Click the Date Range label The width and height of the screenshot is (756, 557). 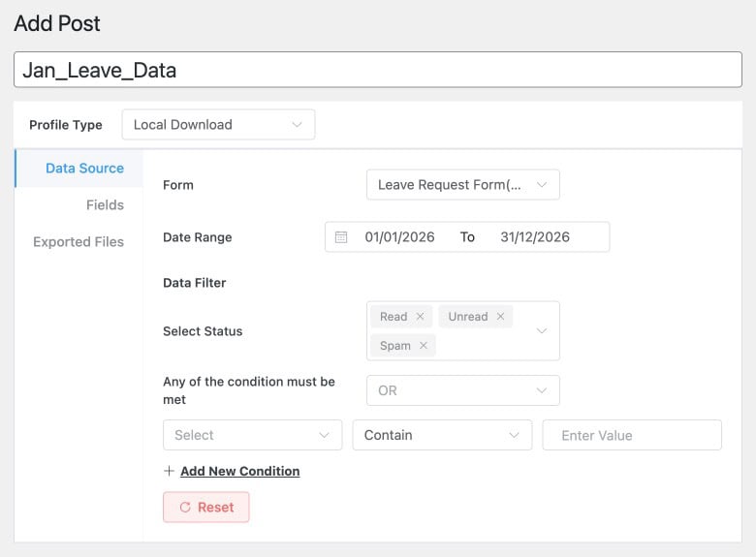(197, 237)
